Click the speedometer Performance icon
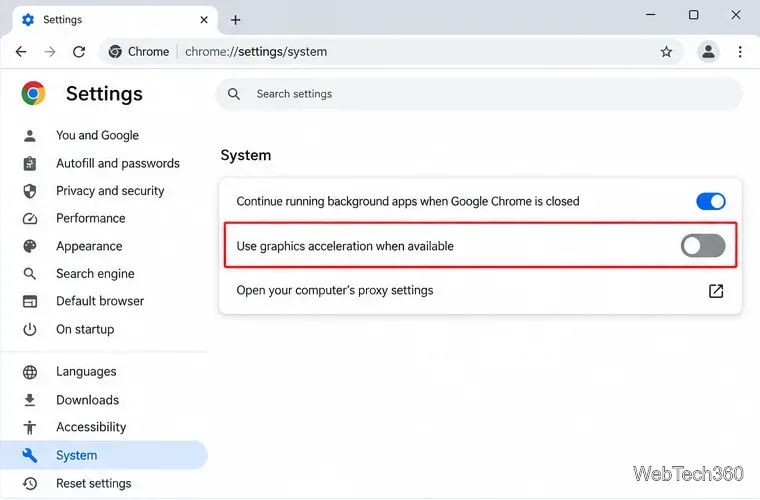Viewport: 760px width, 500px height. [30, 219]
